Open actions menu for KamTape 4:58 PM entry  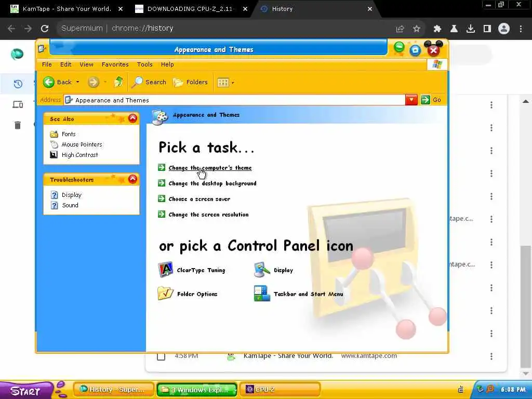491,356
